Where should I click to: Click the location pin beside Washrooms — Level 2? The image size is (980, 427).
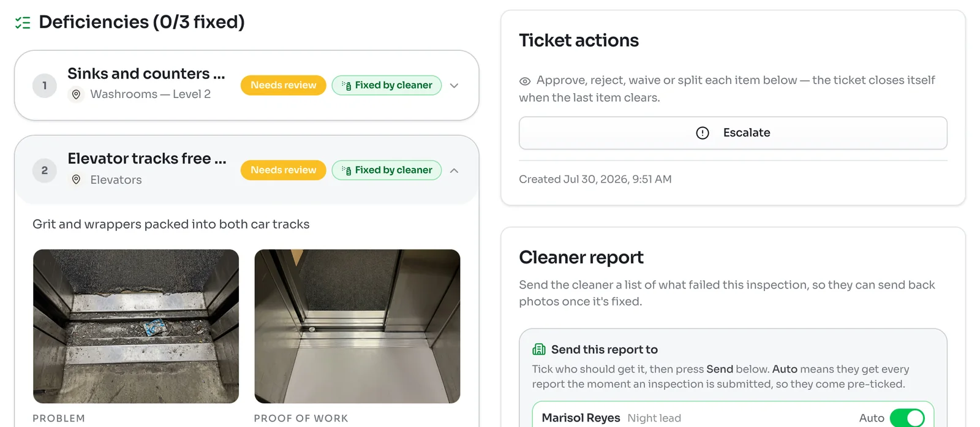pos(76,94)
